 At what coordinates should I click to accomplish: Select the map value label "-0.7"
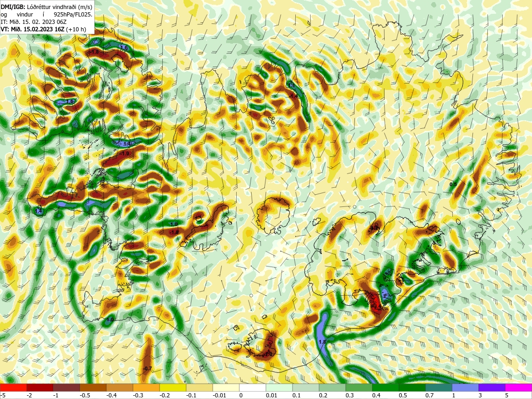tap(147, 369)
